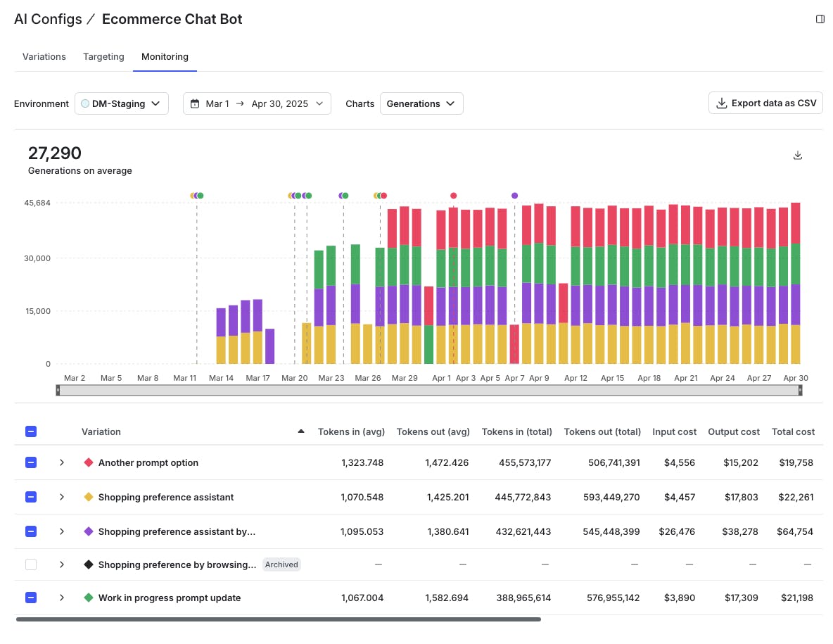
Task: Uncheck the Work in progress prompt update checkbox
Action: coord(31,598)
